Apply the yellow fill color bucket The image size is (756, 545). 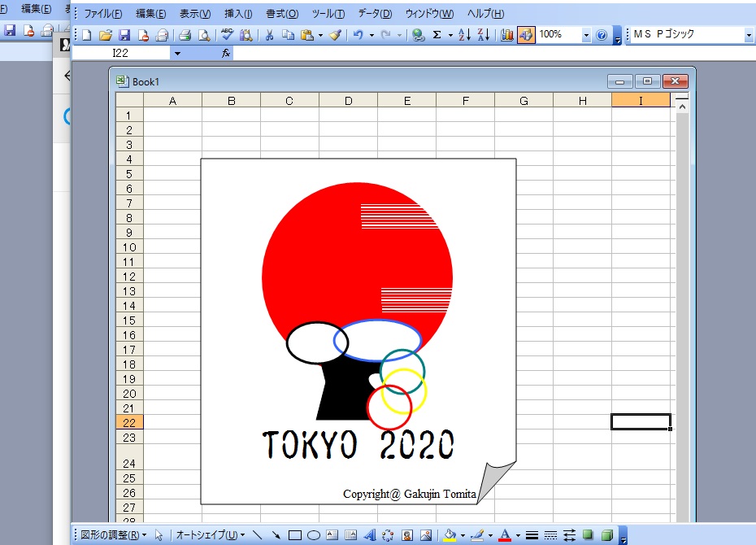[449, 535]
